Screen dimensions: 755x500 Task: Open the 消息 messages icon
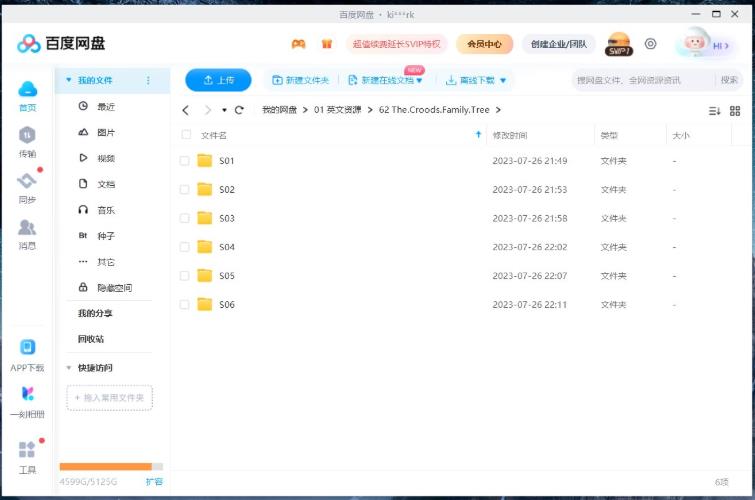pos(27,227)
